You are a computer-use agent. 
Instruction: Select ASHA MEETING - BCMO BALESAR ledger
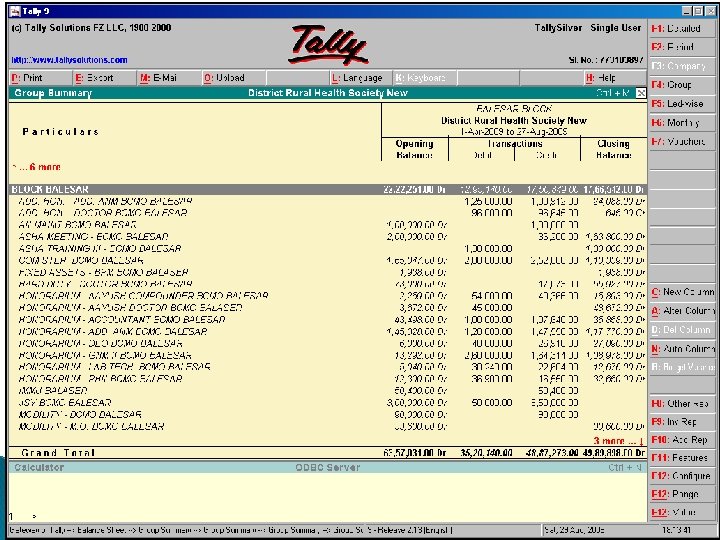click(328, 237)
